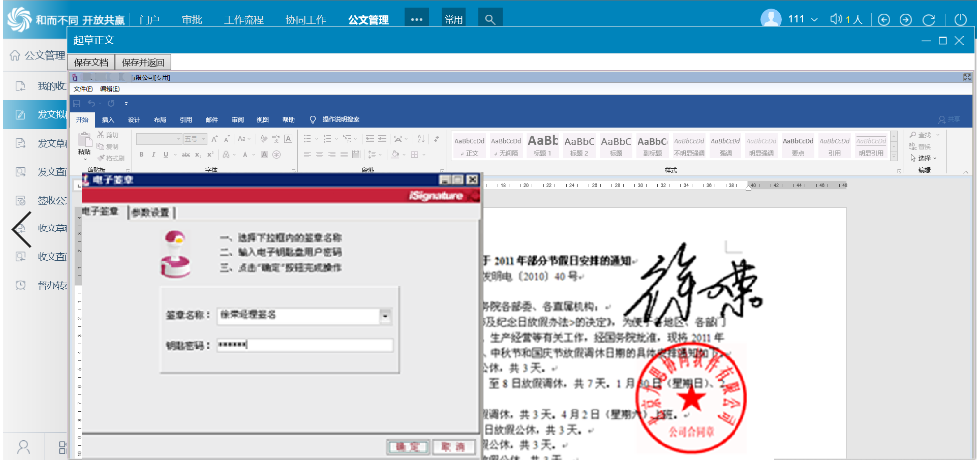Open the 编辑 menu of the embedded editor
The image size is (980, 460).
tap(110, 90)
